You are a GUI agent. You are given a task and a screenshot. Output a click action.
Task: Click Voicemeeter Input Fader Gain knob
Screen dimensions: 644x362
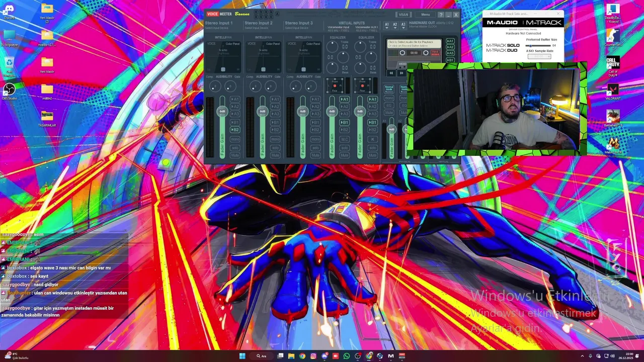(x=332, y=111)
